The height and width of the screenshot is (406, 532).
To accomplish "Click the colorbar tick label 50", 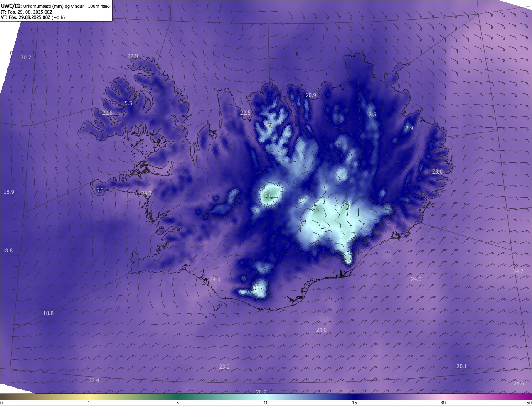I will (x=529, y=403).
